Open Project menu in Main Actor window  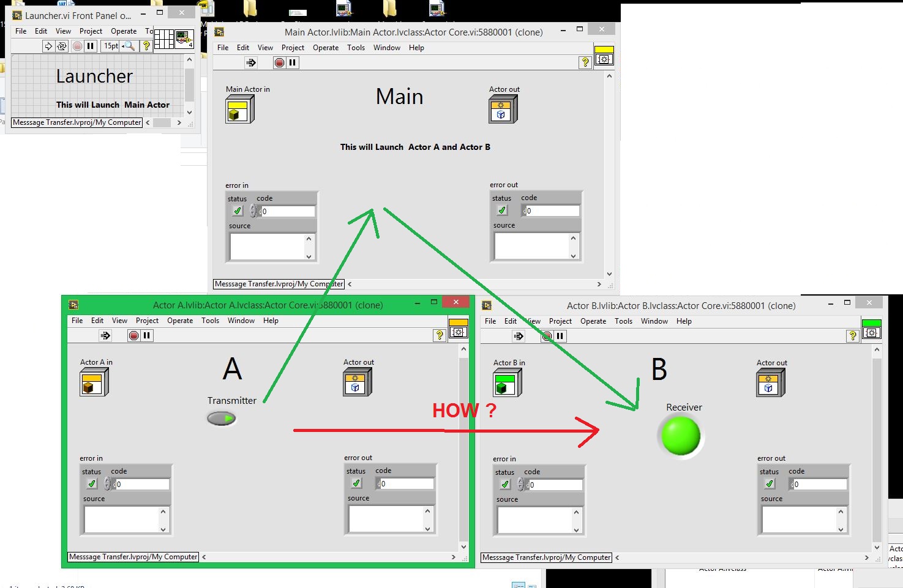[x=293, y=48]
